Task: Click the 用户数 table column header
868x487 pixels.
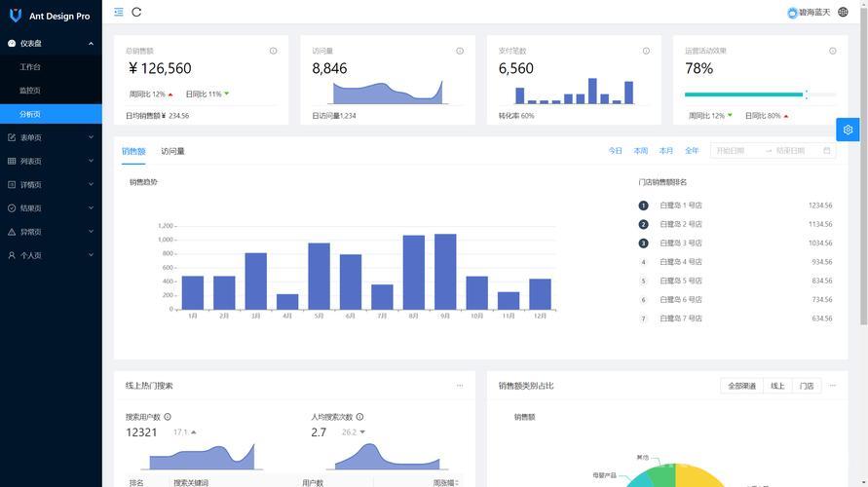Action: point(313,482)
